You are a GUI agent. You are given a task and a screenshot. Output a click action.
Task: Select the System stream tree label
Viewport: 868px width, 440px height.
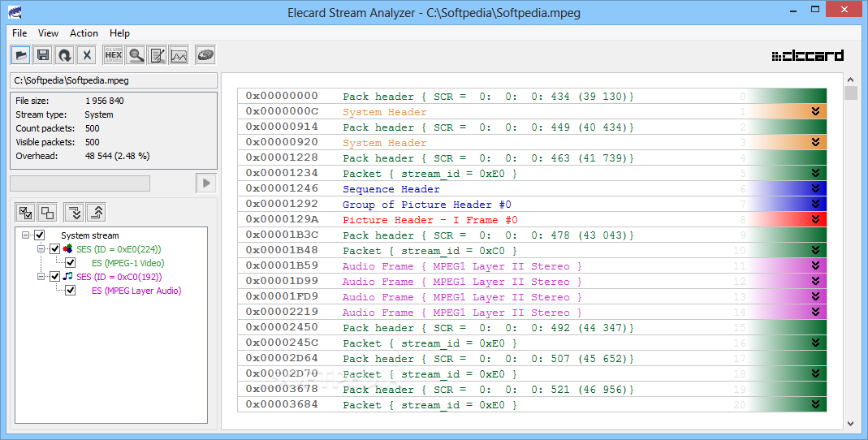pos(89,235)
